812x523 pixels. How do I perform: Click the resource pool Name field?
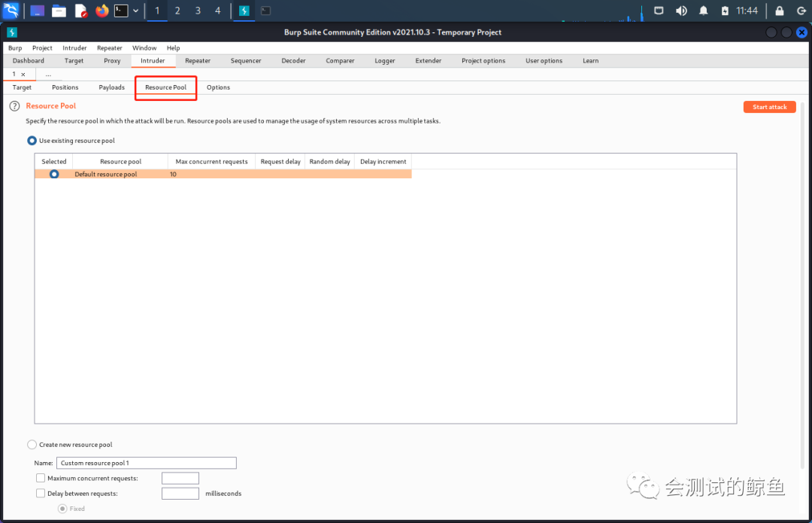(147, 463)
